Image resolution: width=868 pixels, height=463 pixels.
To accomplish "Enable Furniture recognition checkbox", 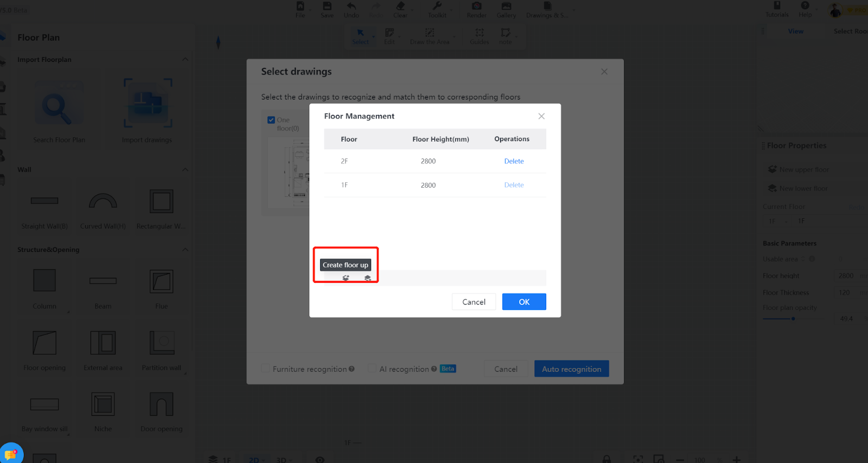I will coord(265,368).
